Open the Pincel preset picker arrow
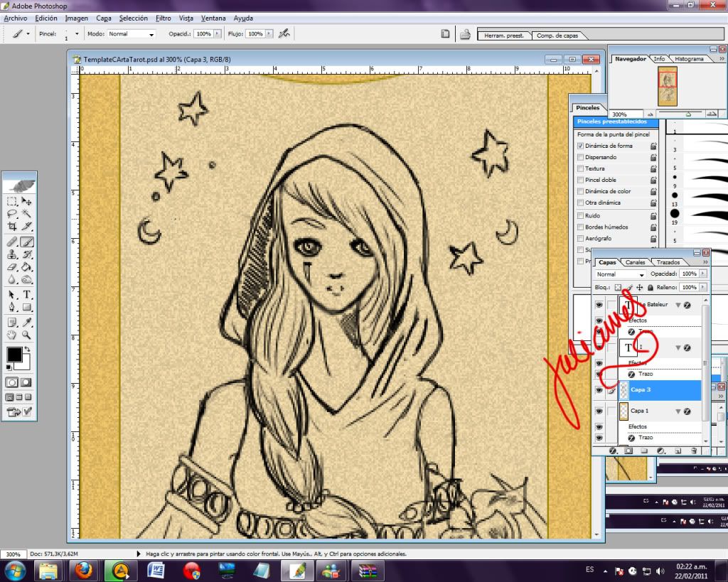Image resolution: width=728 pixels, height=582 pixels. tap(77, 34)
